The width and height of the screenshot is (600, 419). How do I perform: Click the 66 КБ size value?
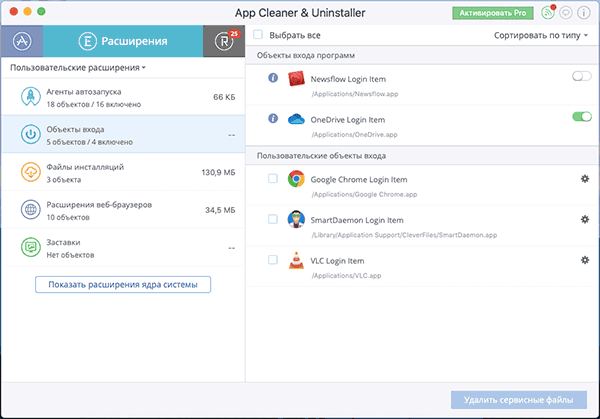point(224,97)
